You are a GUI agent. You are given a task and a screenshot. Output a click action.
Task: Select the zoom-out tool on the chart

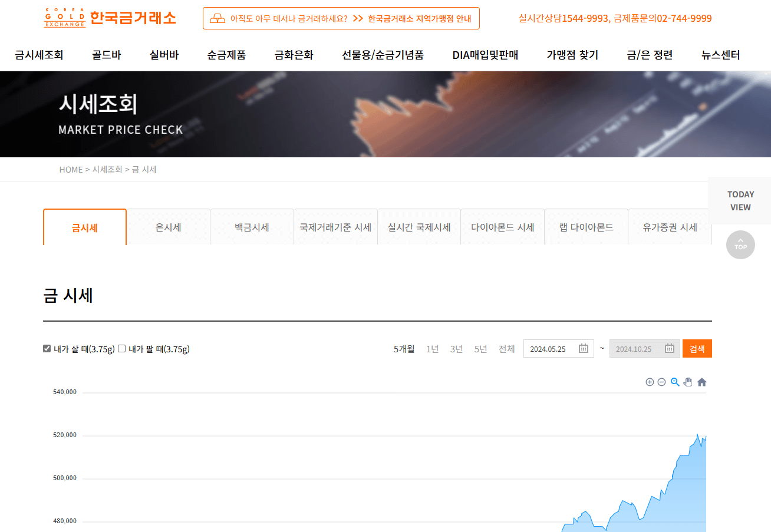tap(661, 382)
